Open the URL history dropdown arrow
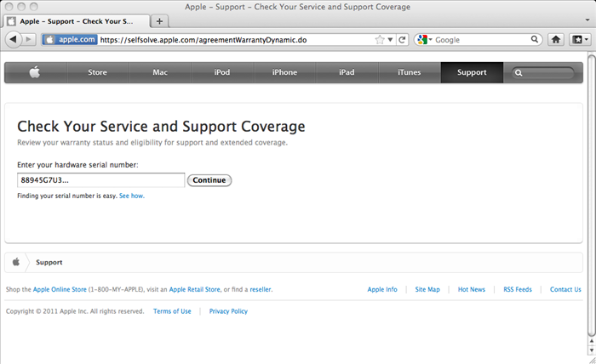596x364 pixels. click(x=390, y=40)
